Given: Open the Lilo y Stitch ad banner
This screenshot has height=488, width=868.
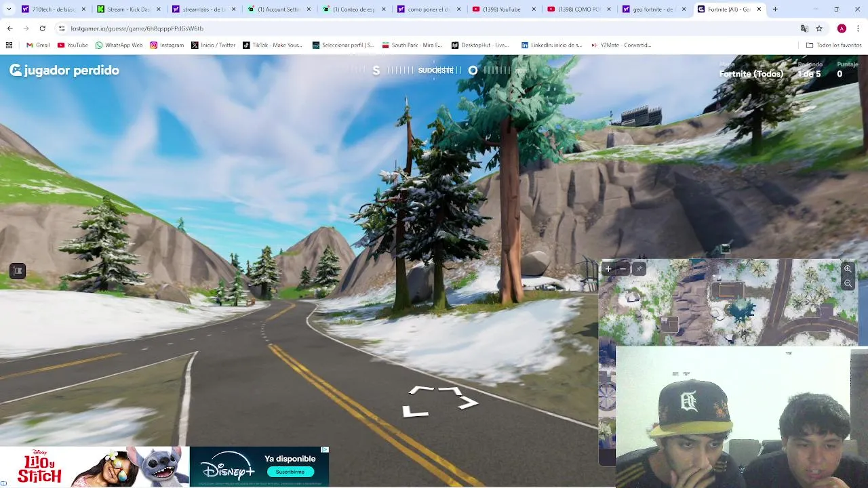Looking at the screenshot, I should [x=95, y=466].
